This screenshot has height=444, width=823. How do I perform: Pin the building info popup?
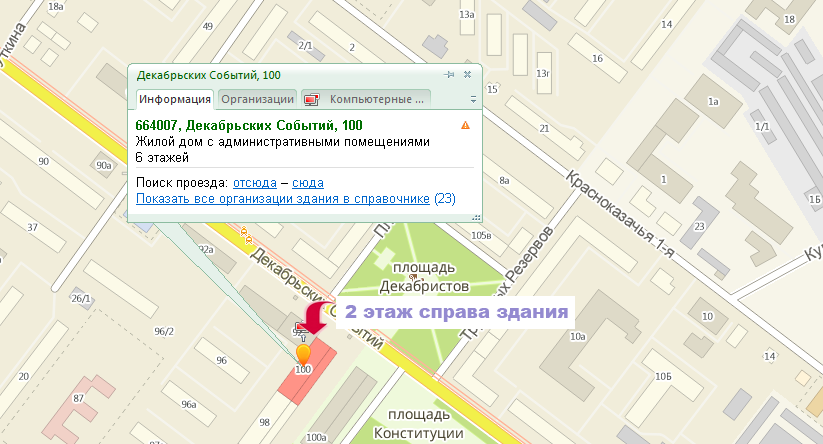pos(450,75)
